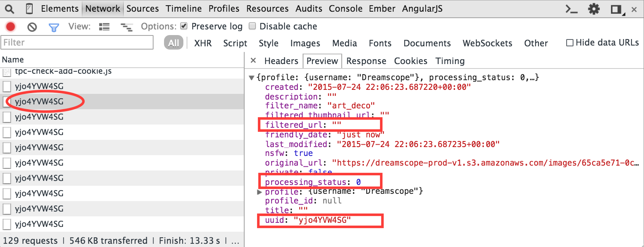The image size is (644, 247).
Task: Clear the network log
Action: (32, 27)
